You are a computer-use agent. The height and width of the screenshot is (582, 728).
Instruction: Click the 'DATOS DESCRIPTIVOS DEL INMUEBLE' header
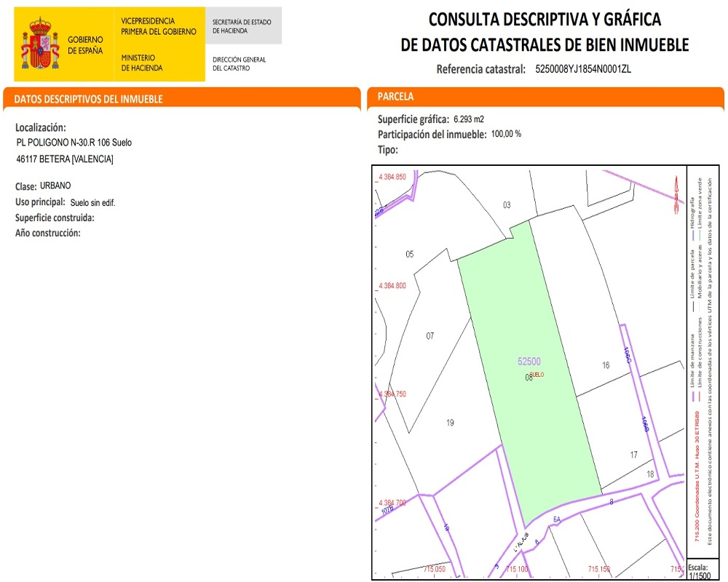(89, 99)
